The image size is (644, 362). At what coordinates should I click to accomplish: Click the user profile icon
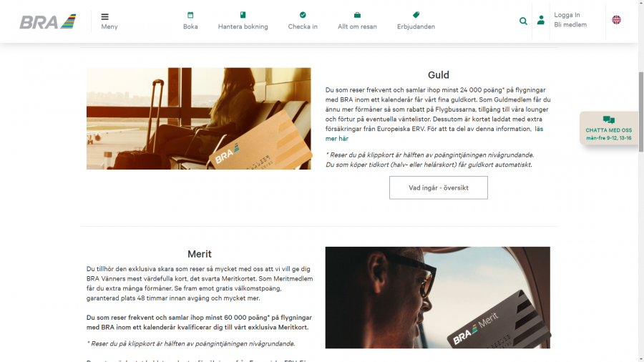tap(541, 20)
